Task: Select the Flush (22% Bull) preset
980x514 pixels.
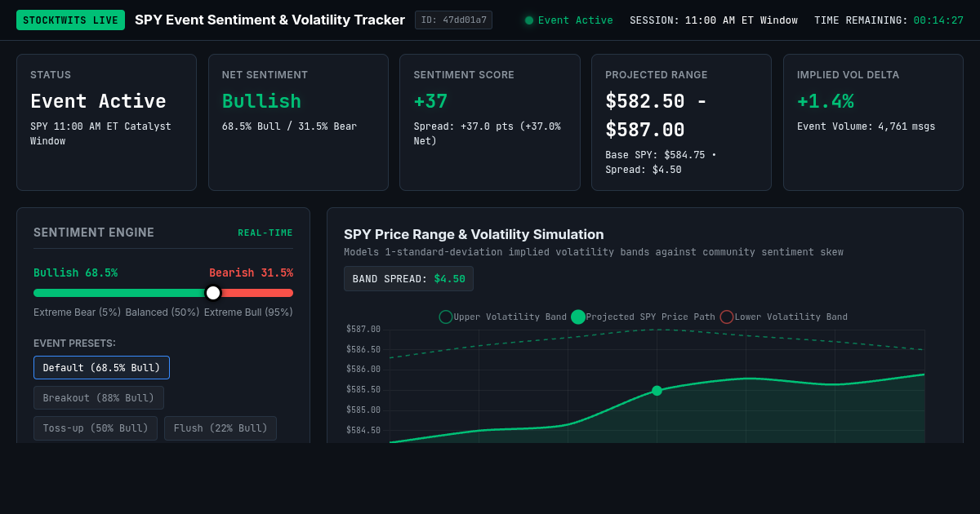Action: coord(220,428)
